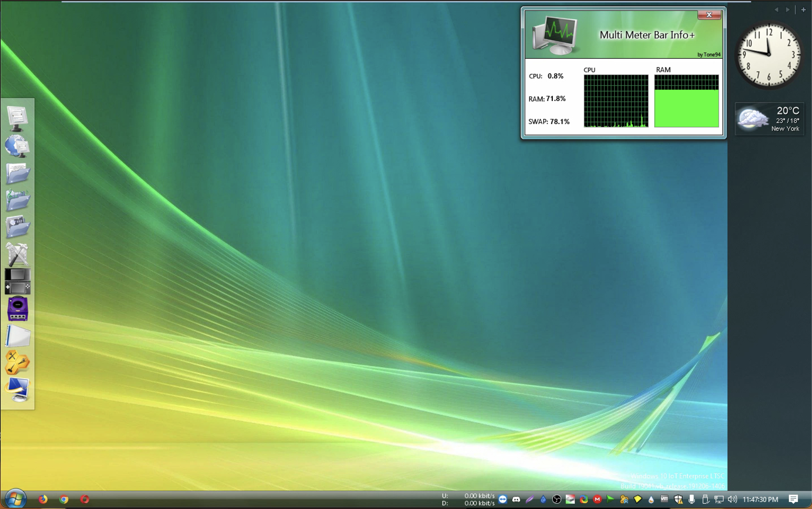
Task: Launch the Nintendo DS emulator icon
Action: (x=17, y=282)
